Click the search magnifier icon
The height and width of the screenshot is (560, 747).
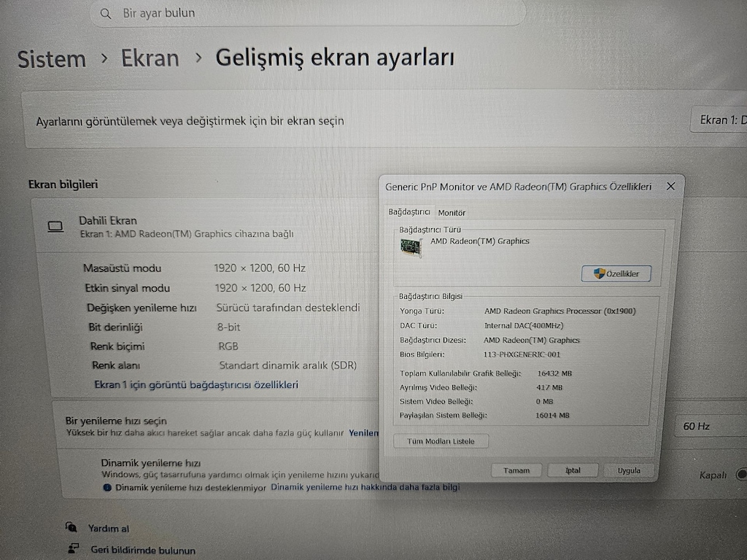[106, 14]
